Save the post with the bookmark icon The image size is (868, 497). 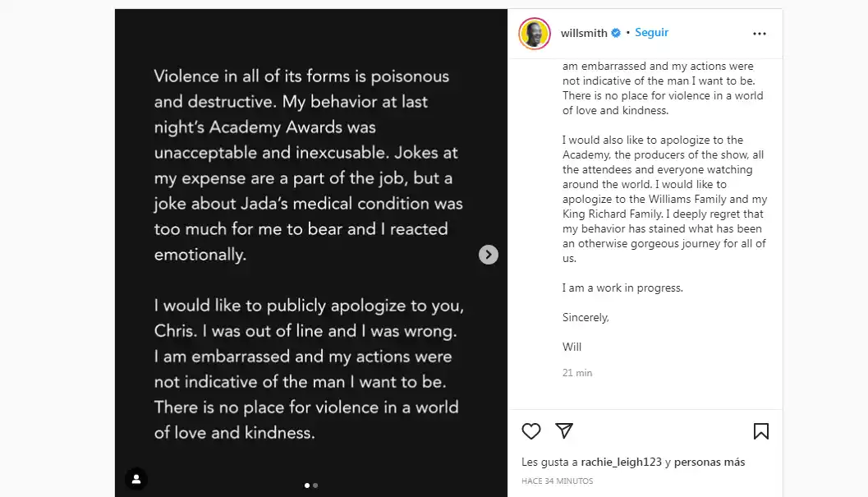(x=761, y=430)
